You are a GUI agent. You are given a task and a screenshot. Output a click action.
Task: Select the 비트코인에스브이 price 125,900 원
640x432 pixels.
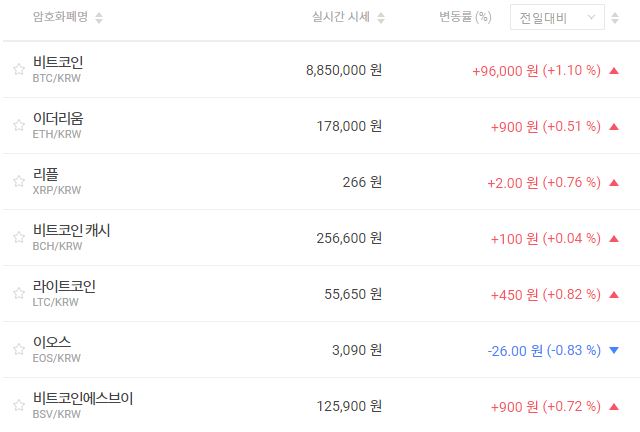(x=344, y=406)
